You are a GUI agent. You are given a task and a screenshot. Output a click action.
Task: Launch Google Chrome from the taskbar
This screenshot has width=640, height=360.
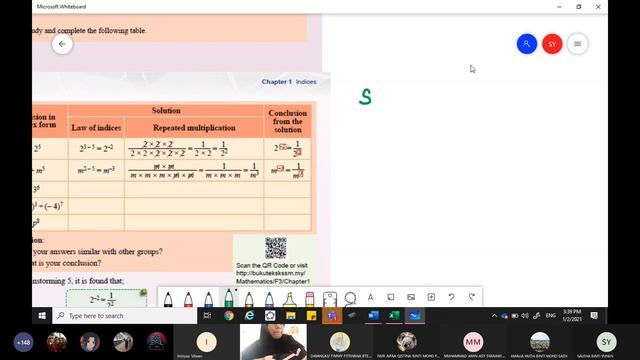pyautogui.click(x=229, y=316)
